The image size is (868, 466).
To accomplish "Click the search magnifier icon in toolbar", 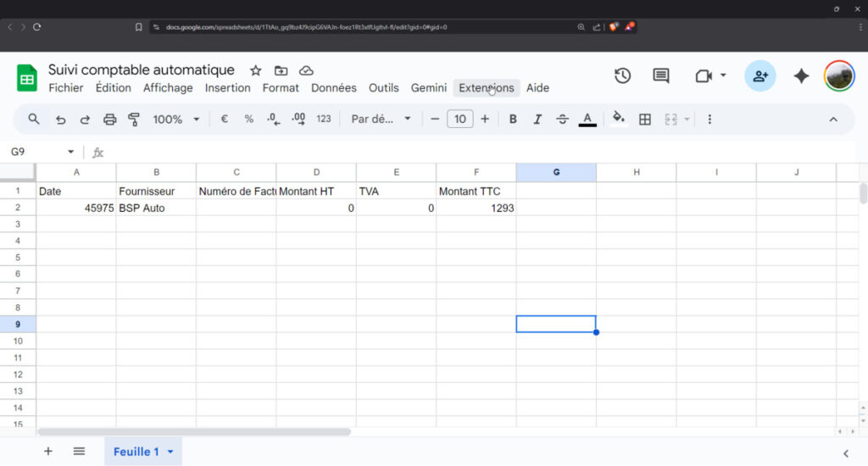I will [x=34, y=119].
